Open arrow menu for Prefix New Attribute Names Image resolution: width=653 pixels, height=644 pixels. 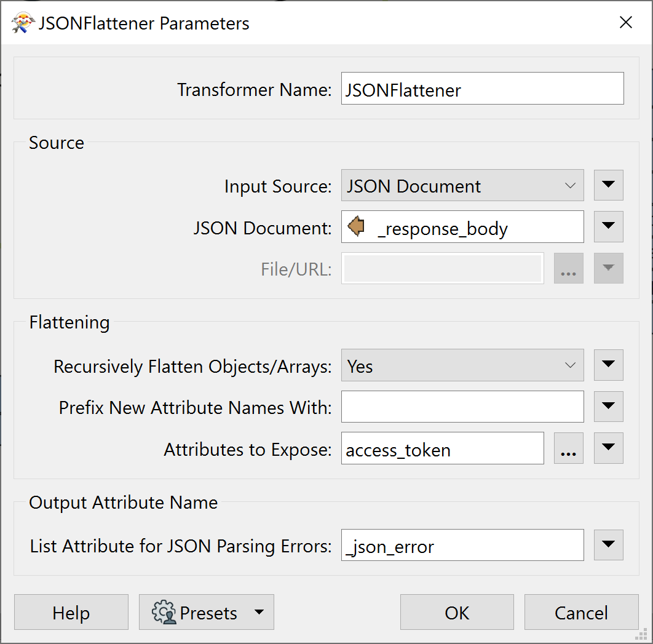point(608,407)
